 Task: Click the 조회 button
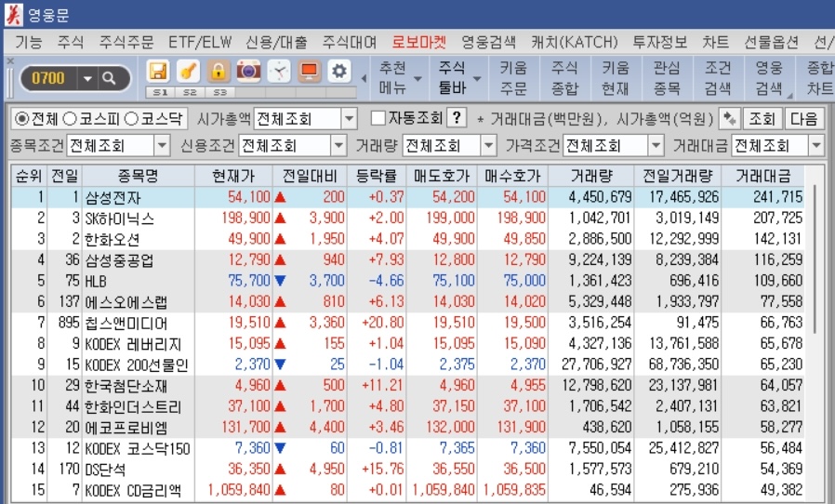[x=762, y=118]
